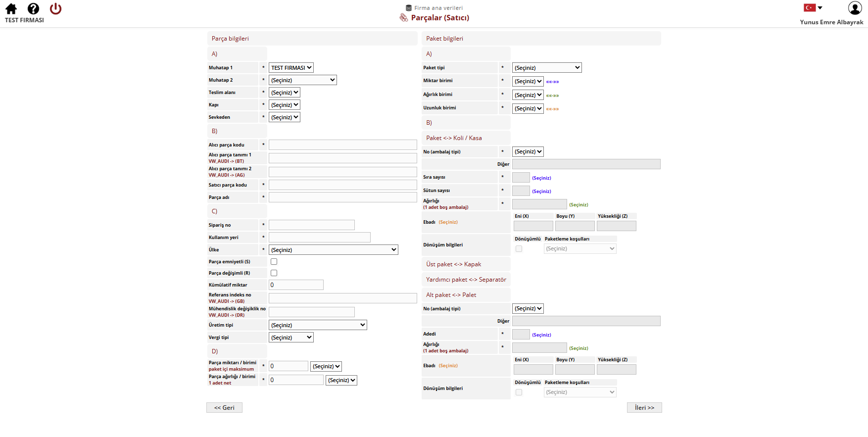This screenshot has height=437, width=868.
Task: Go to the home page icon
Action: point(11,9)
